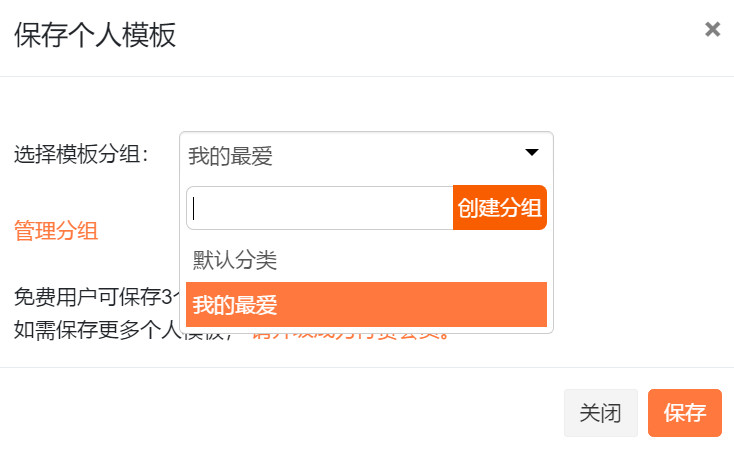Place cursor in the new group name box
This screenshot has height=451, width=734.
coord(320,208)
